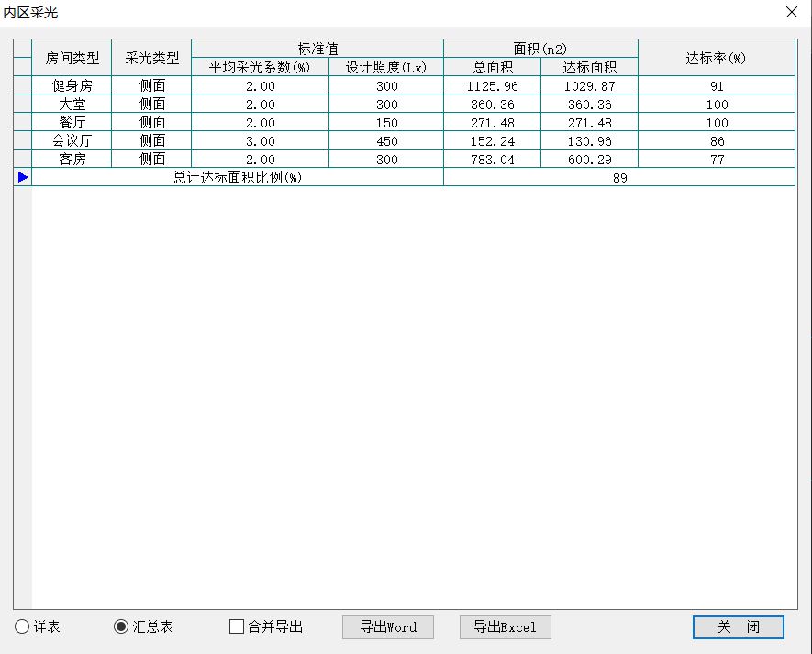The width and height of the screenshot is (812, 654).
Task: Select the 设计照度(Lx) header cell
Action: point(386,67)
